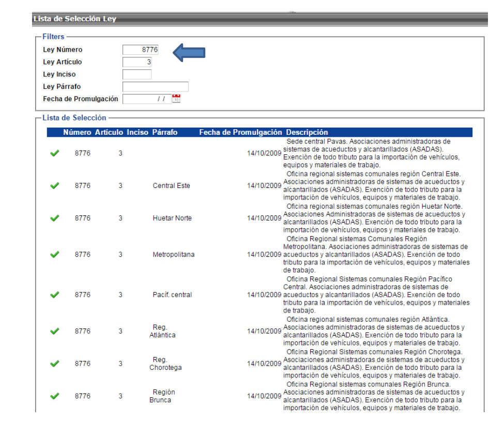Select the Huetar Norte row checkmark
The height and width of the screenshot is (438, 504).
(x=54, y=218)
